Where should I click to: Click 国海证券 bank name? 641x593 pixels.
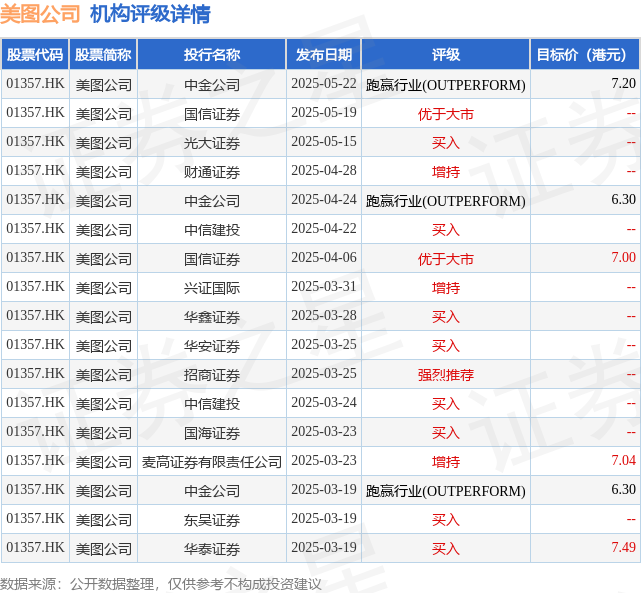click(212, 433)
